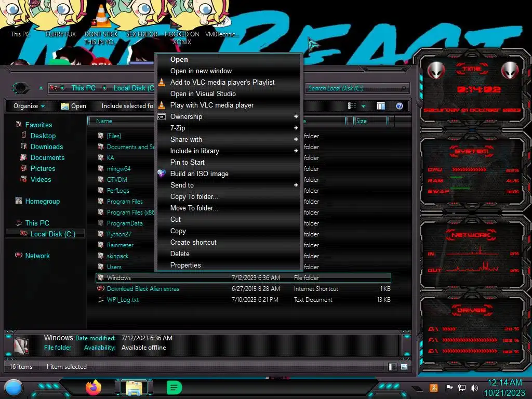Open the green notes app on the taskbar
This screenshot has width=532, height=399.
pyautogui.click(x=174, y=388)
